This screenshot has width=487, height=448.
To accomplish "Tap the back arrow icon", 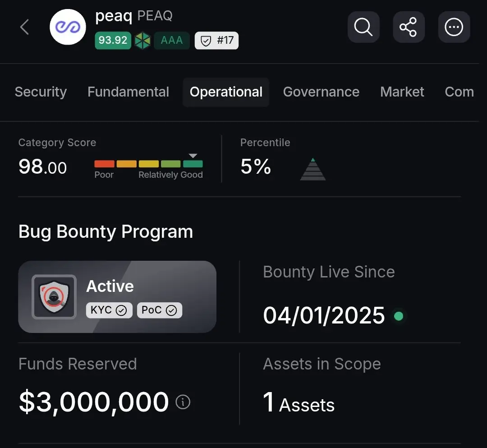I will 24,27.
